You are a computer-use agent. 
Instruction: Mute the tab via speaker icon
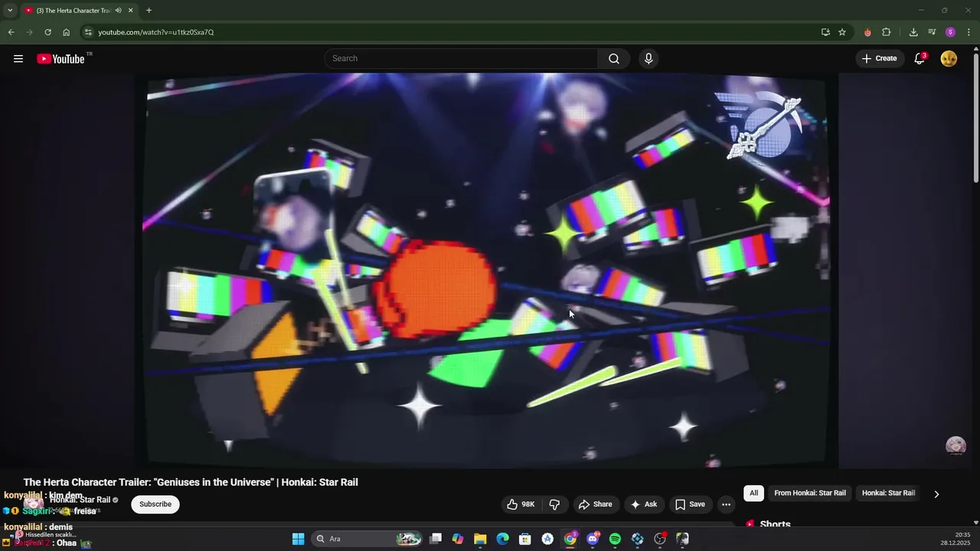coord(118,11)
